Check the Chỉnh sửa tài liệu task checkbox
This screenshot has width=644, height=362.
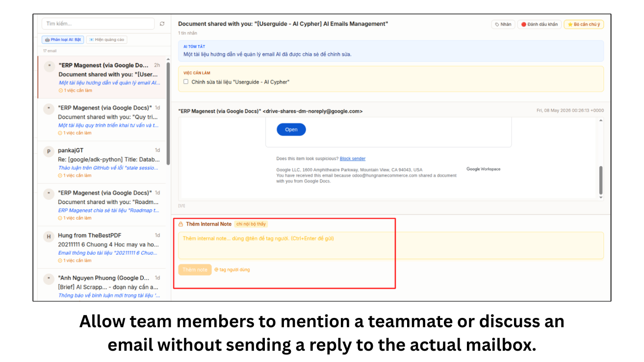(186, 82)
